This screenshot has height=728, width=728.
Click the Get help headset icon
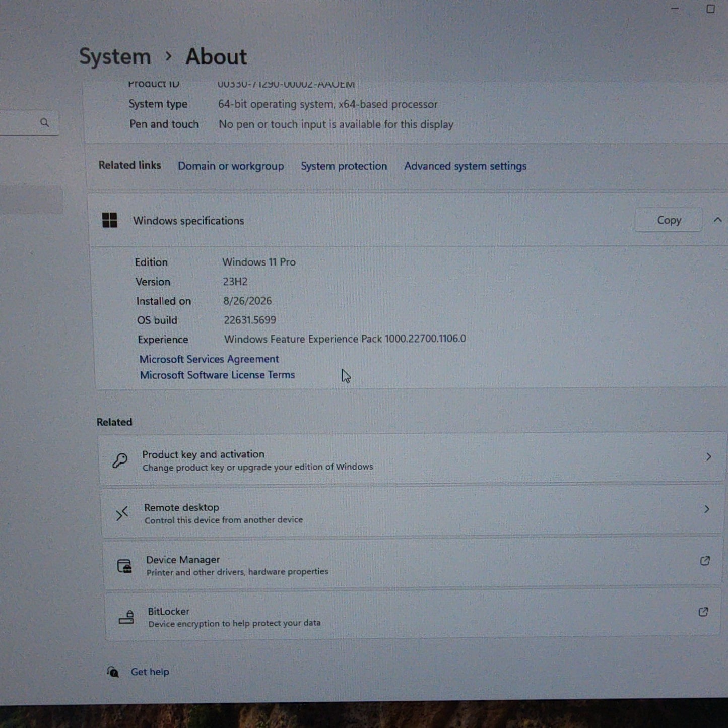point(113,672)
